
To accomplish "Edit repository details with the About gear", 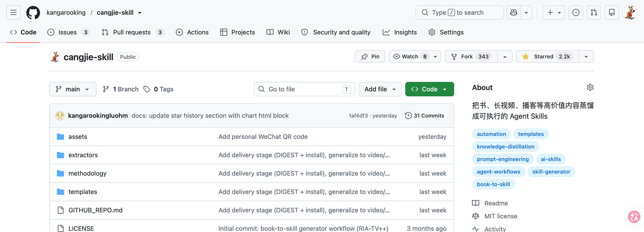I will (590, 87).
